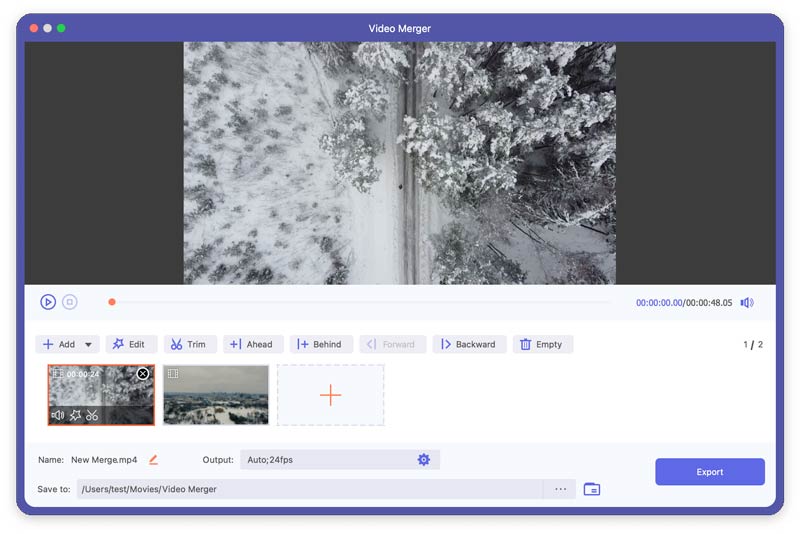Click the Edit toolbar button
The height and width of the screenshot is (534, 800).
tap(129, 344)
